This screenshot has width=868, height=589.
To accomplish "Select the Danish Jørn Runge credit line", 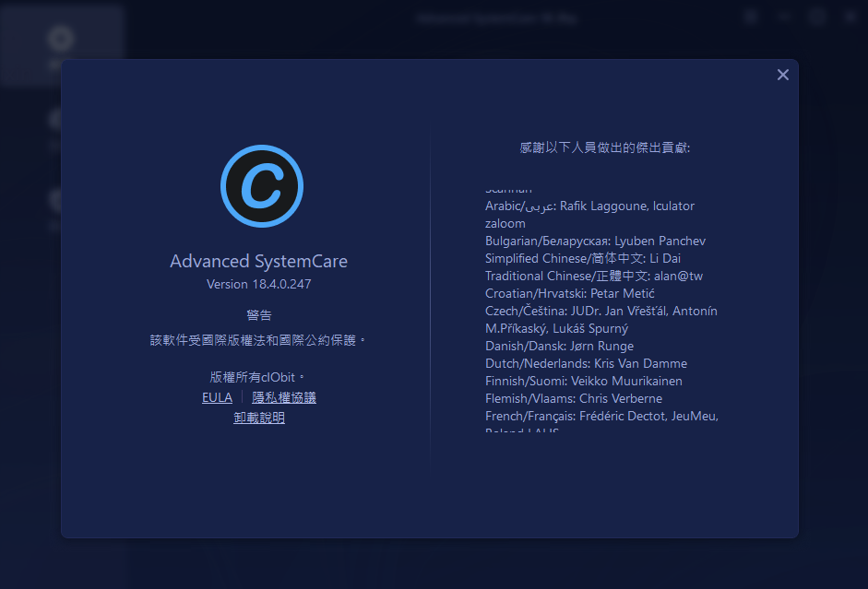I will (x=559, y=346).
